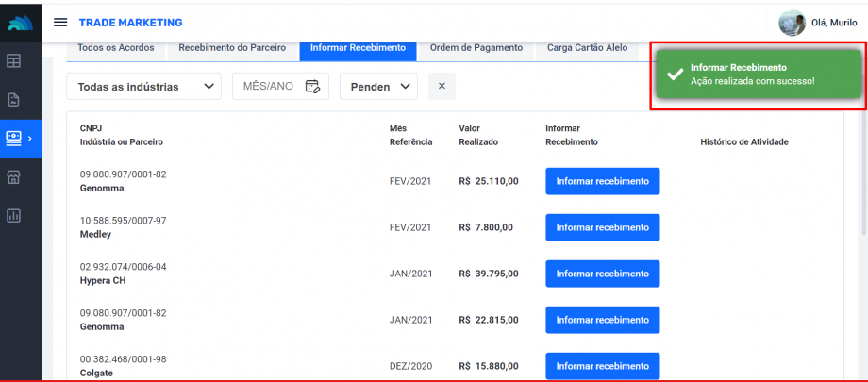Click the app logo in sidebar
The height and width of the screenshot is (382, 868).
20,22
